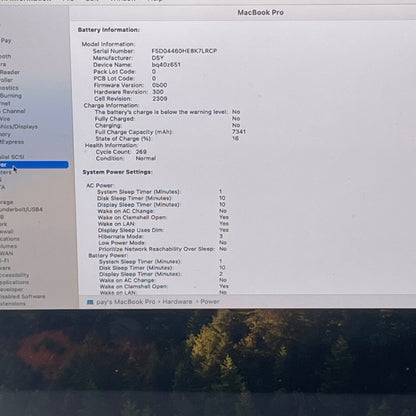Click the MacBook Pro window title
Screen dimensions: 416x416
point(260,13)
